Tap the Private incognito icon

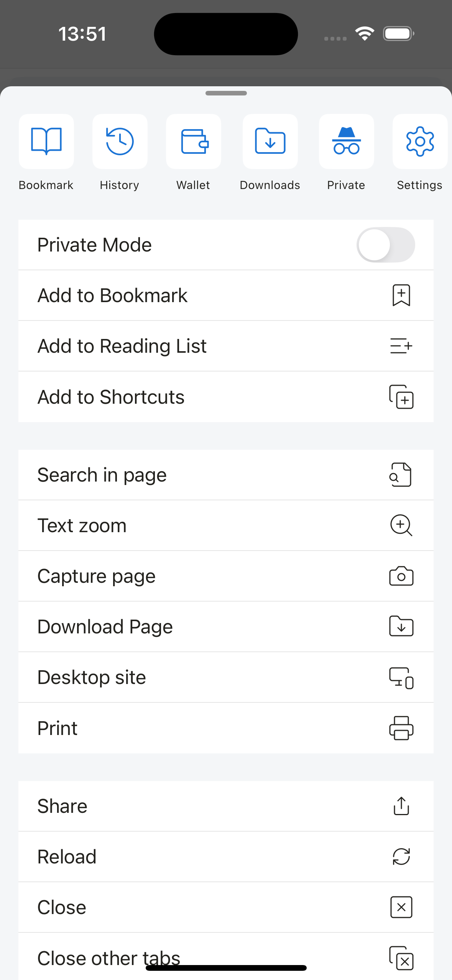coord(346,141)
